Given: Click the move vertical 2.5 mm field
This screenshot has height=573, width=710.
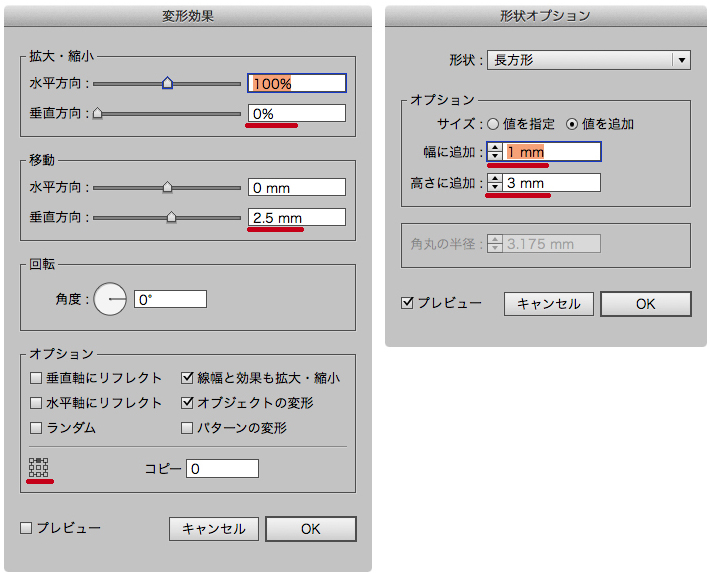Looking at the screenshot, I should coord(297,217).
